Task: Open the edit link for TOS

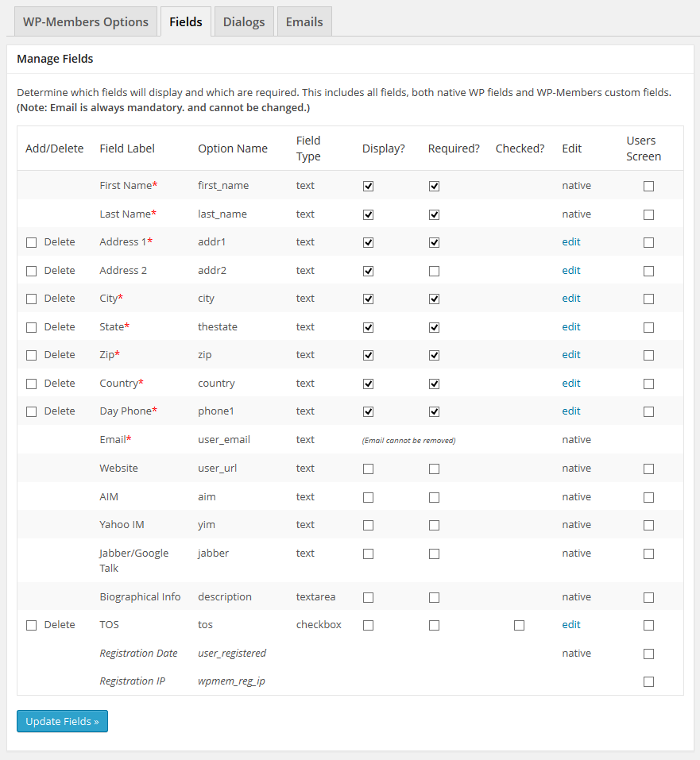Action: coord(571,625)
